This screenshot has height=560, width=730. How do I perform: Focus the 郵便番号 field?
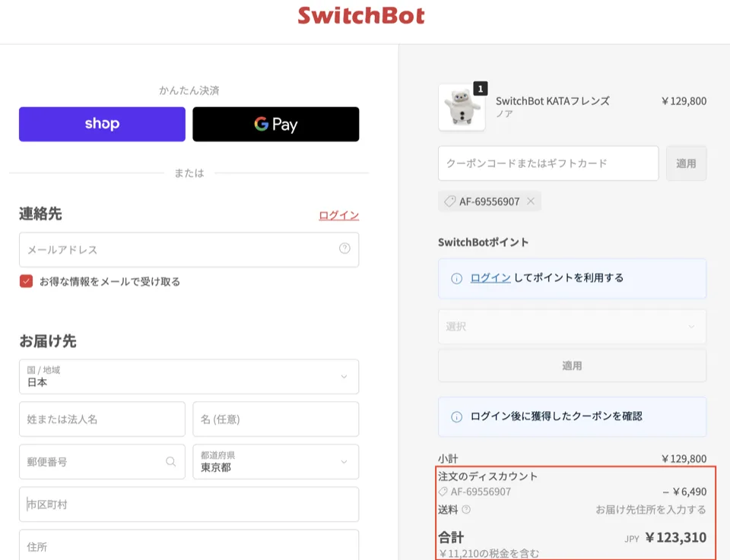pyautogui.click(x=102, y=462)
